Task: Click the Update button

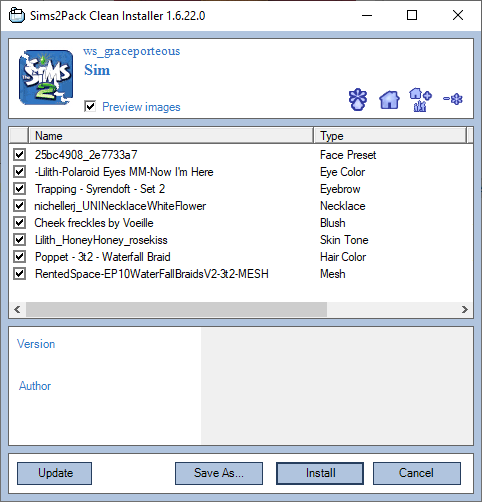Action: click(x=55, y=473)
